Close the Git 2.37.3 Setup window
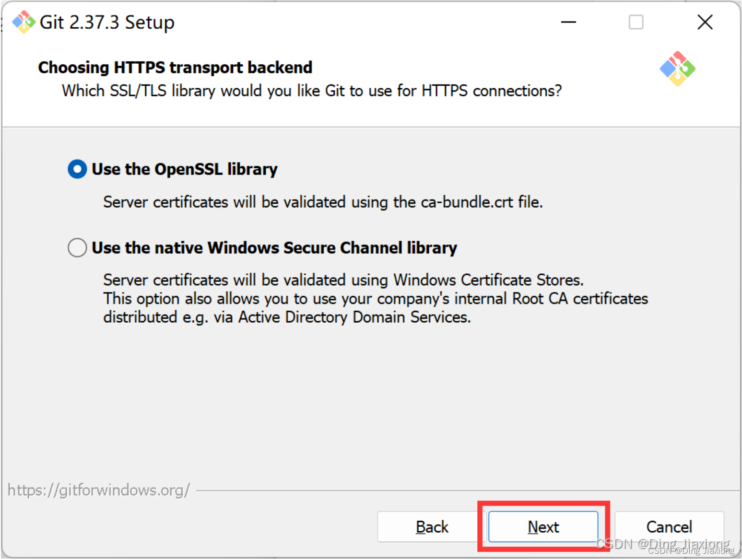742x560 pixels. 705,22
